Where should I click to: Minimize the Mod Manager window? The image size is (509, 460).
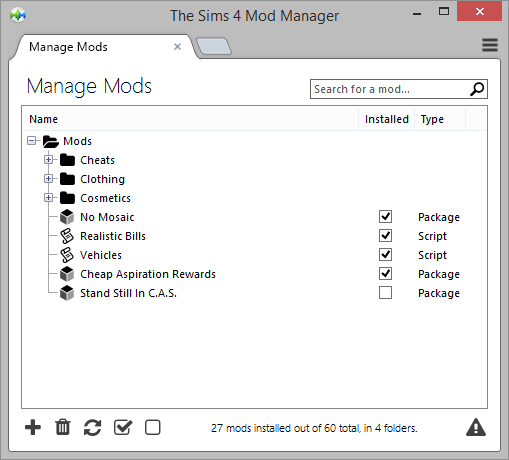(417, 13)
